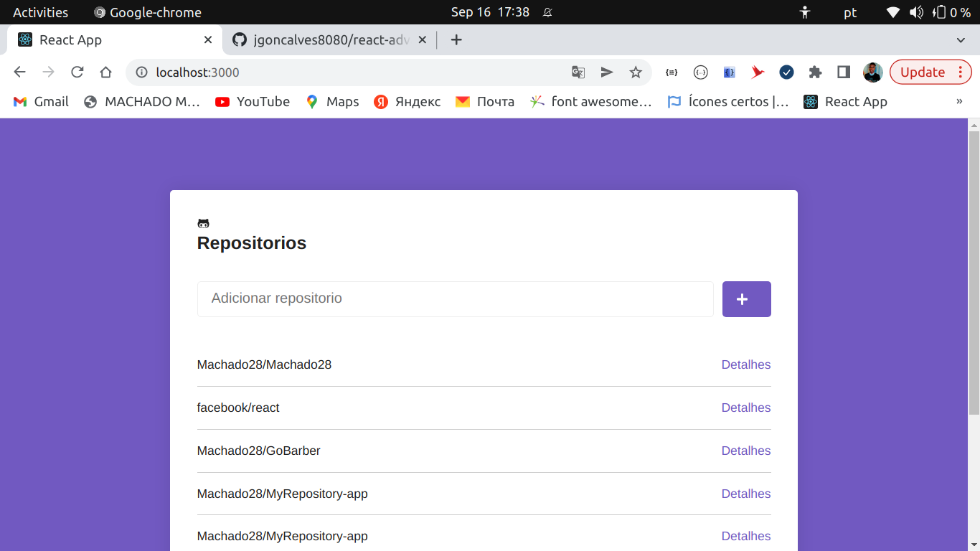Image resolution: width=980 pixels, height=551 pixels.
Task: Open the Activities menu
Action: tap(41, 11)
